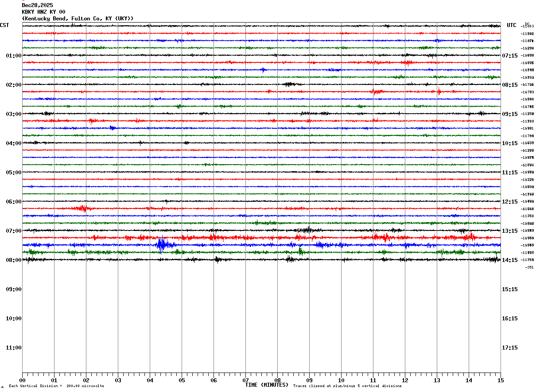Select the 11:00 CST hour label
This screenshot has height=392, width=536.
coord(14,348)
